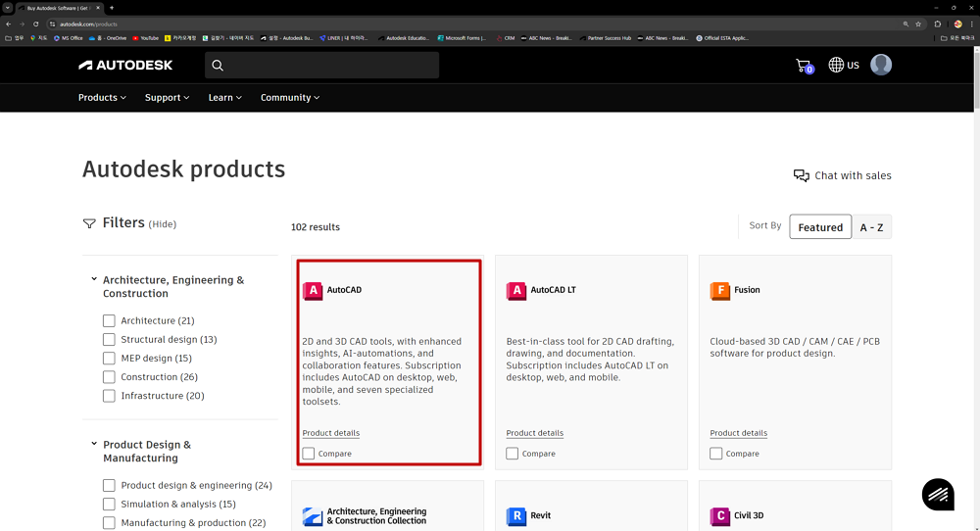The height and width of the screenshot is (531, 980).
Task: Open Fusion Product details link
Action: click(738, 433)
